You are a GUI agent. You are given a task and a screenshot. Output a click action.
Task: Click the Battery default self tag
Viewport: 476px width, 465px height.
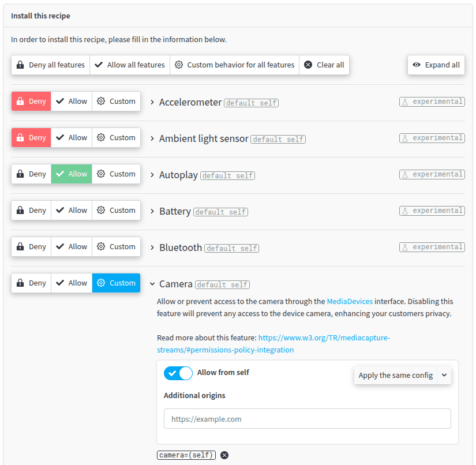click(221, 212)
